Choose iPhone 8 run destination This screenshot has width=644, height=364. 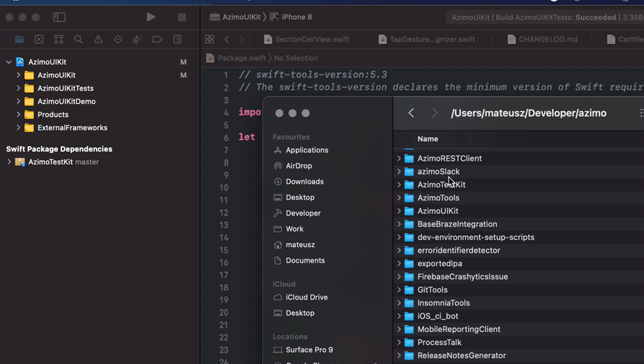tap(291, 17)
